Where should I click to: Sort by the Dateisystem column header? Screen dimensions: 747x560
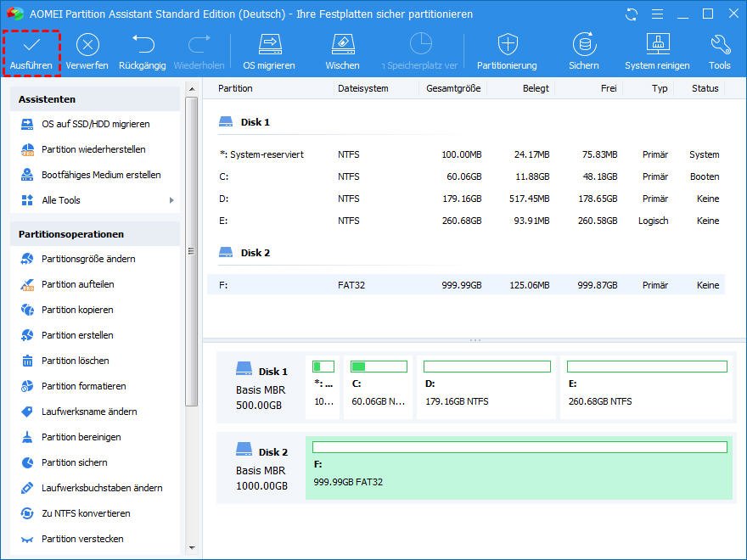[x=362, y=88]
